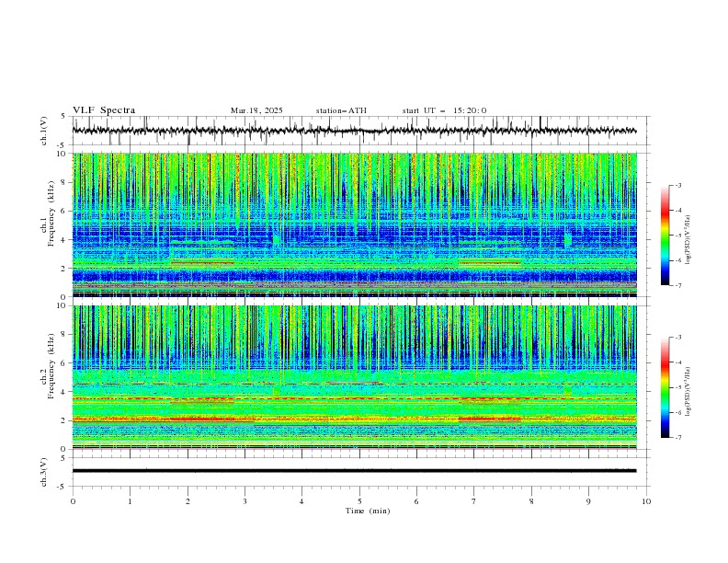Click inside the ch.2 spectrogram panel
The image size is (728, 563).
354,377
